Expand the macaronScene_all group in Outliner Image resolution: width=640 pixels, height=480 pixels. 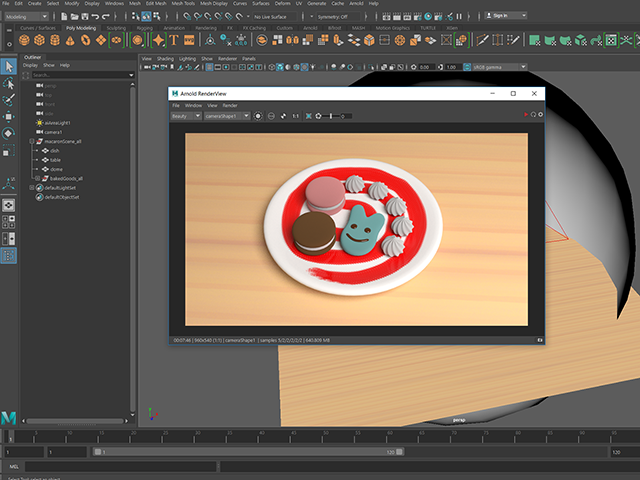32,141
